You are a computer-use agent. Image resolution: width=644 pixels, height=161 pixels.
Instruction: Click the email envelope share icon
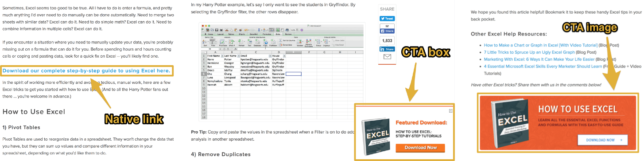coord(387,57)
